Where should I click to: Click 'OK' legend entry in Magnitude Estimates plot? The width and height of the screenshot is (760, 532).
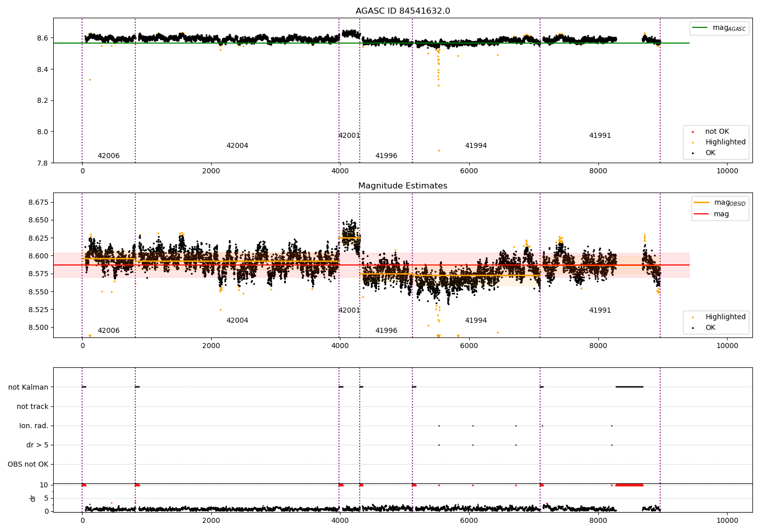point(710,328)
